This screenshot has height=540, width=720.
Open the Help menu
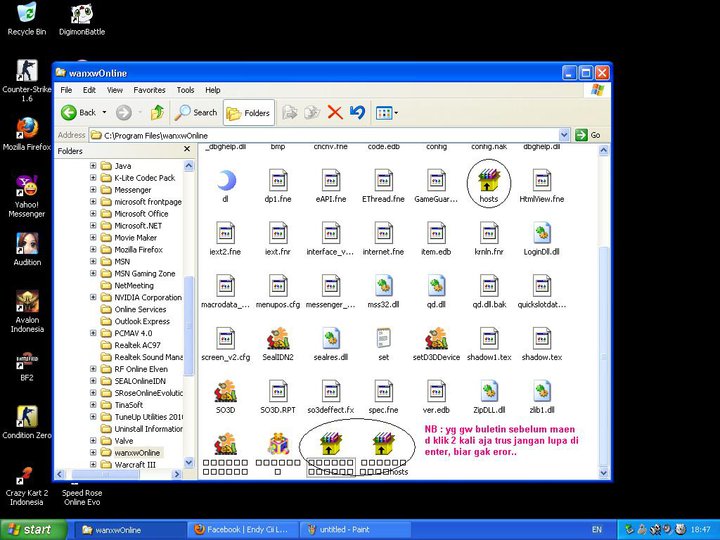pyautogui.click(x=213, y=90)
